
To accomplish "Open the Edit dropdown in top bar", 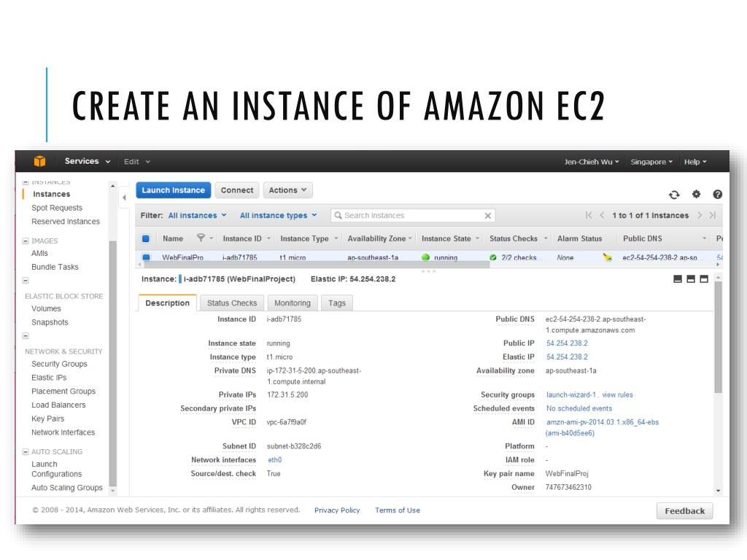I will coord(136,161).
